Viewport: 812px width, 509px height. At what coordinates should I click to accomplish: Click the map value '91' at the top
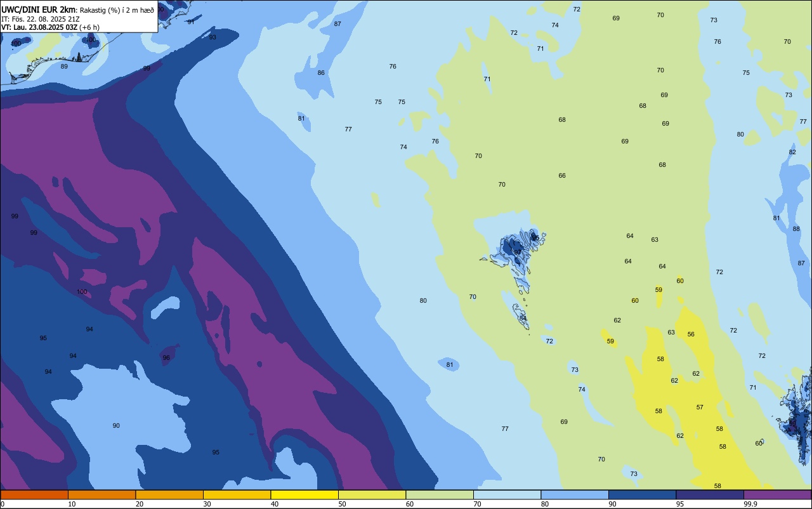(191, 22)
